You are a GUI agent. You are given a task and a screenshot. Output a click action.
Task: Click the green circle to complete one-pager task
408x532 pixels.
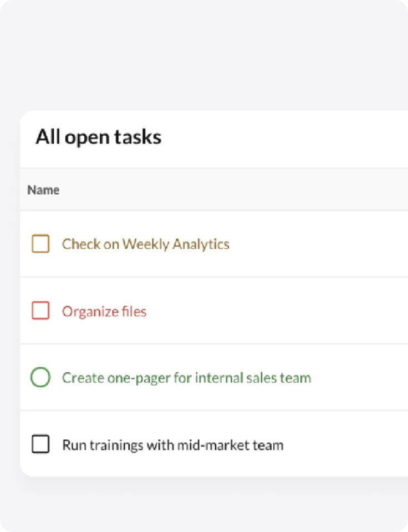point(40,377)
